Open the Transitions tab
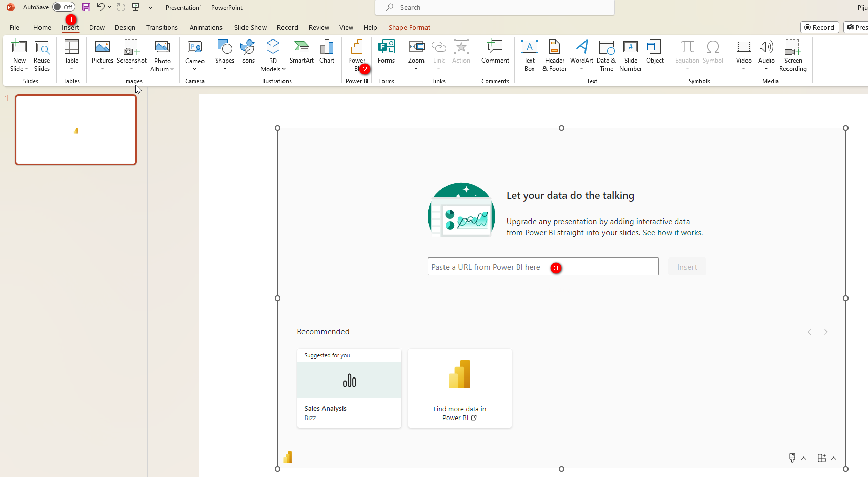The image size is (868, 477). [162, 27]
